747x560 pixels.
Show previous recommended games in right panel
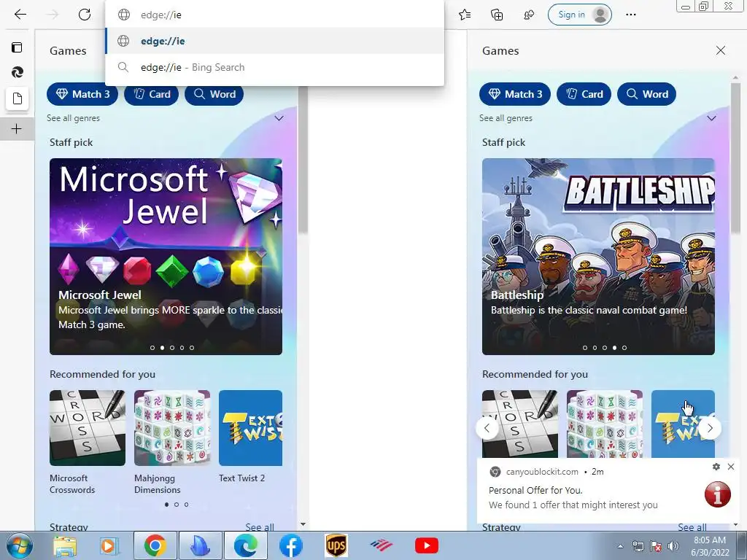click(487, 428)
